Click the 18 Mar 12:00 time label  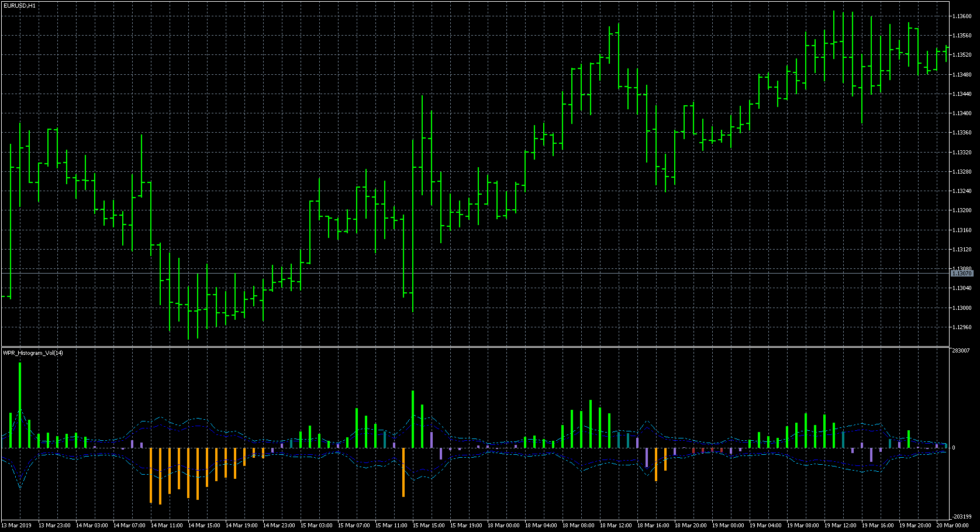pyautogui.click(x=616, y=526)
